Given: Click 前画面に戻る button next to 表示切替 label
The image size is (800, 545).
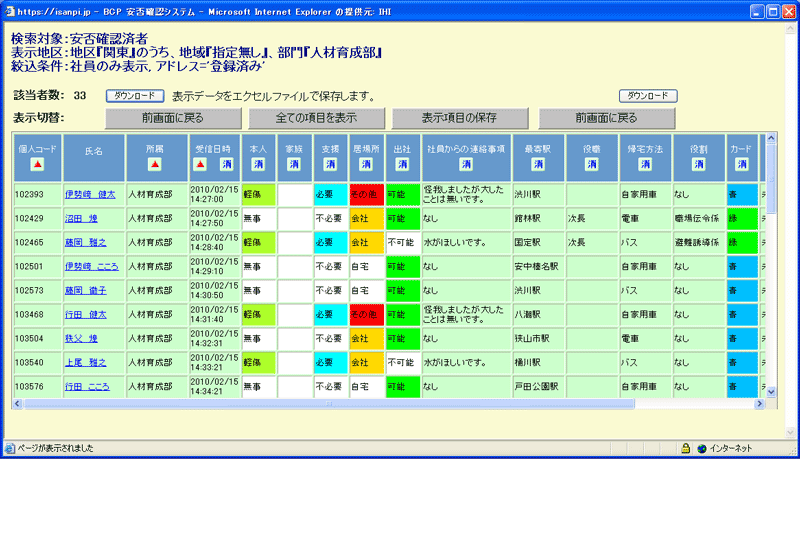Looking at the screenshot, I should (173, 118).
